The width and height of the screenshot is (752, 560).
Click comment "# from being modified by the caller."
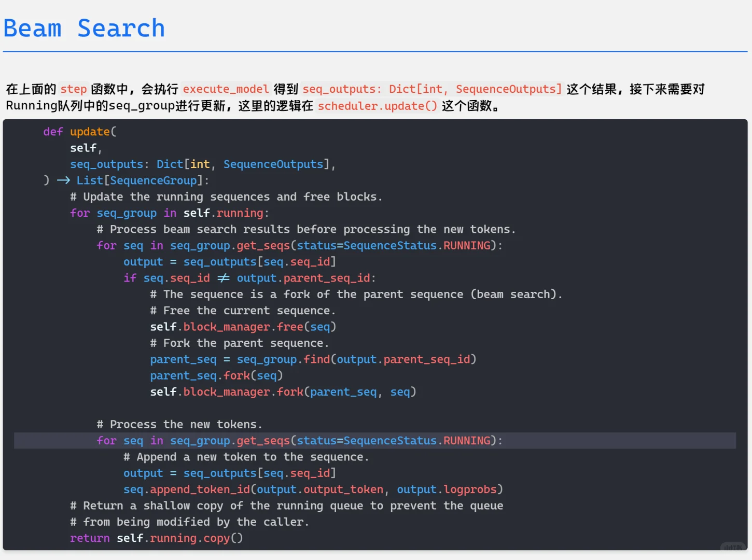point(190,522)
